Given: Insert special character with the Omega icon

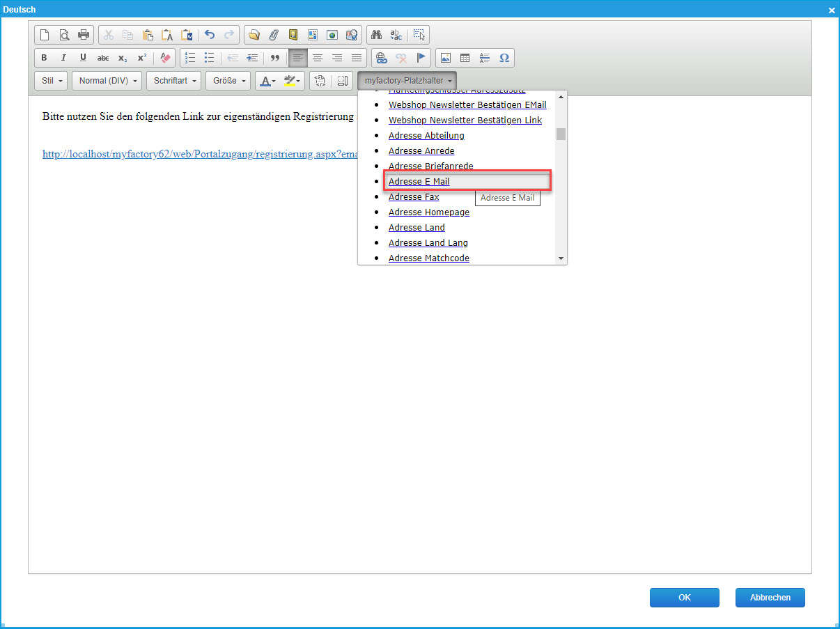Looking at the screenshot, I should [504, 58].
